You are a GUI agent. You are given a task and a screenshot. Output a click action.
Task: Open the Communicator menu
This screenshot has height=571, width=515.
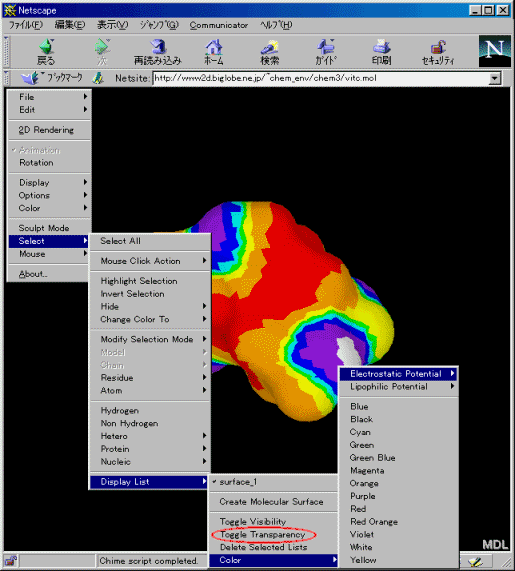point(219,25)
